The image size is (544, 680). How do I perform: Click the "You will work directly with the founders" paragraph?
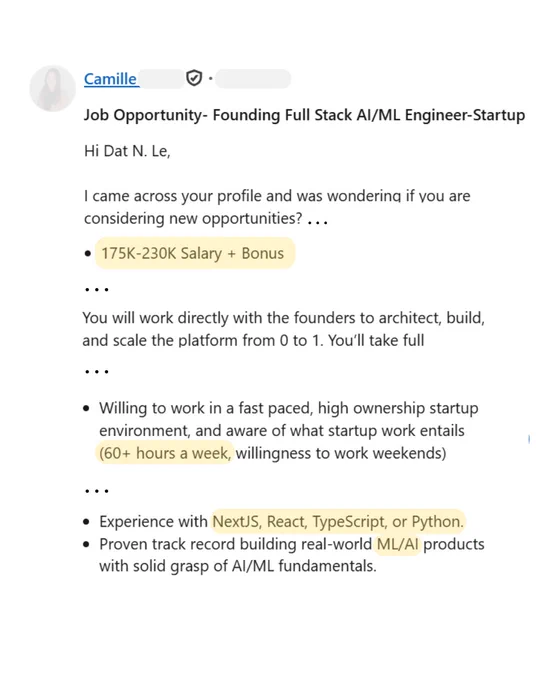pyautogui.click(x=283, y=329)
